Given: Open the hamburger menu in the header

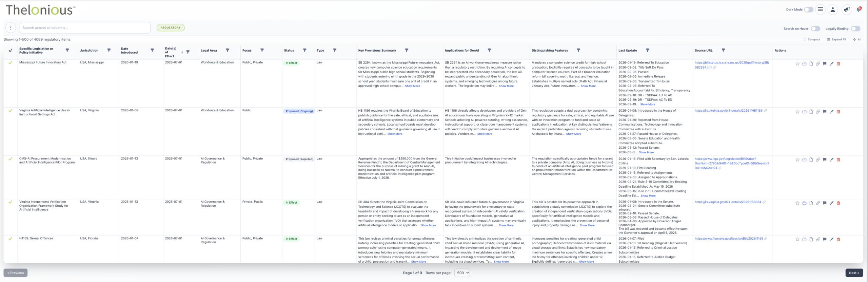Looking at the screenshot, I should tap(820, 10).
